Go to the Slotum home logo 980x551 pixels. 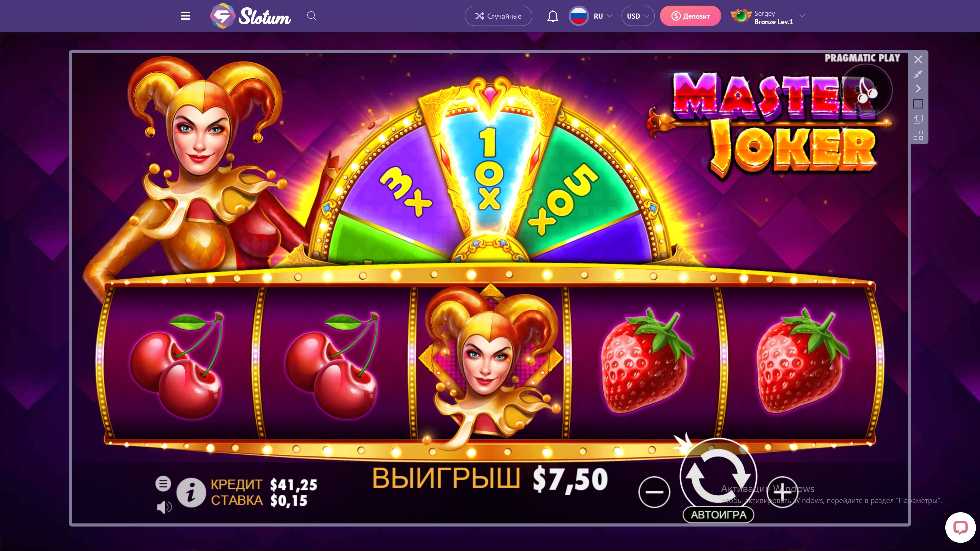(x=250, y=16)
